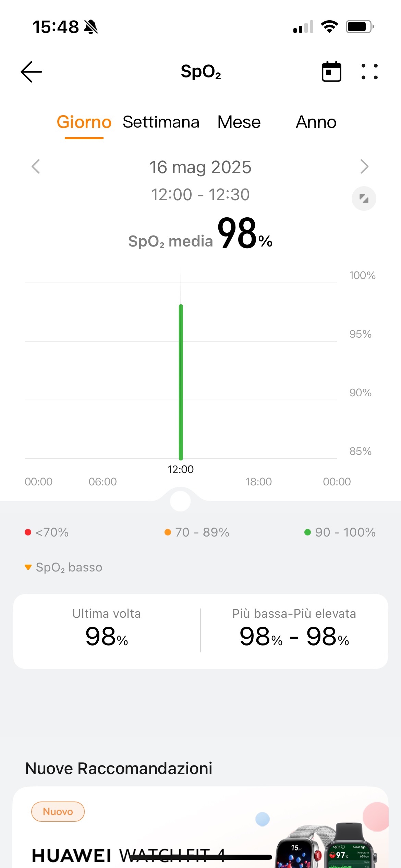The width and height of the screenshot is (401, 868).
Task: Switch to the Settimana tab
Action: 161,122
